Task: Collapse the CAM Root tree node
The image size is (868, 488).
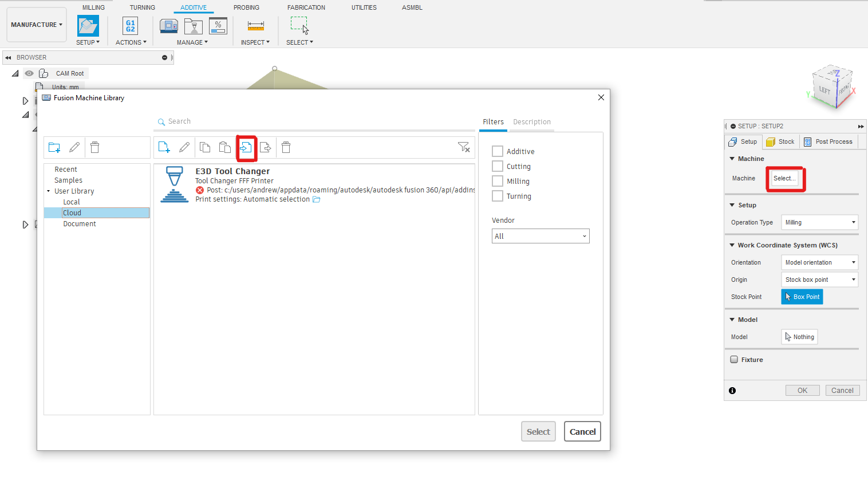Action: (x=15, y=73)
